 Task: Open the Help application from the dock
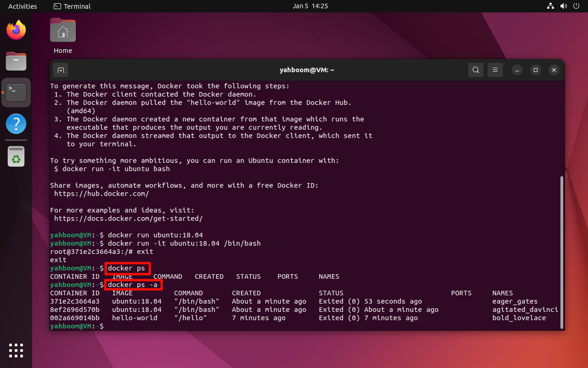[16, 124]
